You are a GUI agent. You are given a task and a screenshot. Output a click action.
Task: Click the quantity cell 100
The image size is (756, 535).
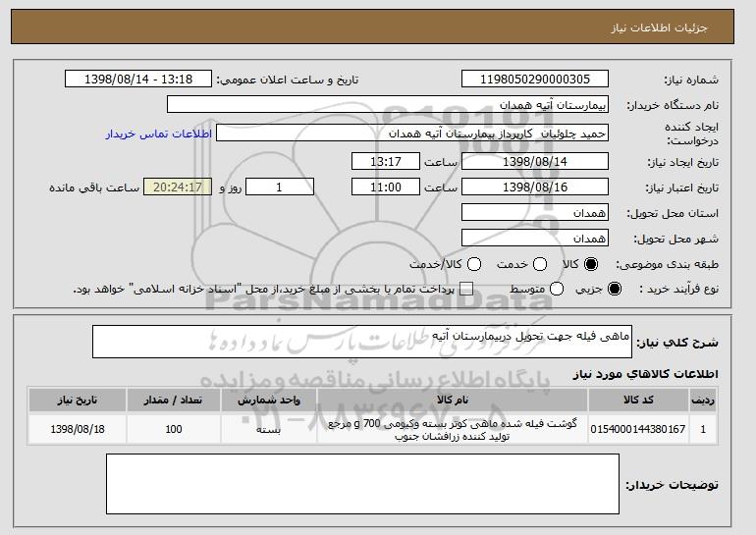(x=174, y=429)
